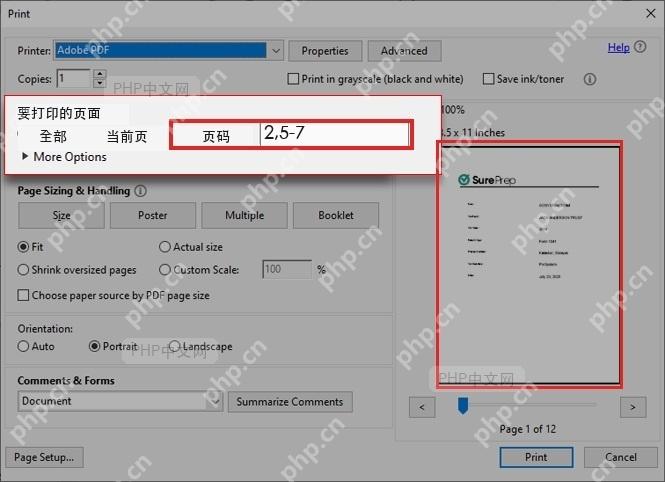
Task: Open the Help question mark icon
Action: point(640,47)
